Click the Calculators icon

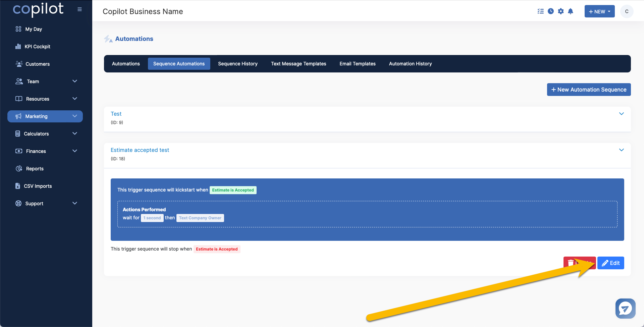(18, 133)
